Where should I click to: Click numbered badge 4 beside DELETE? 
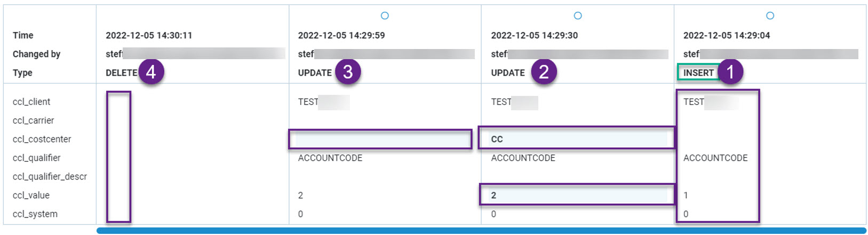tap(151, 72)
